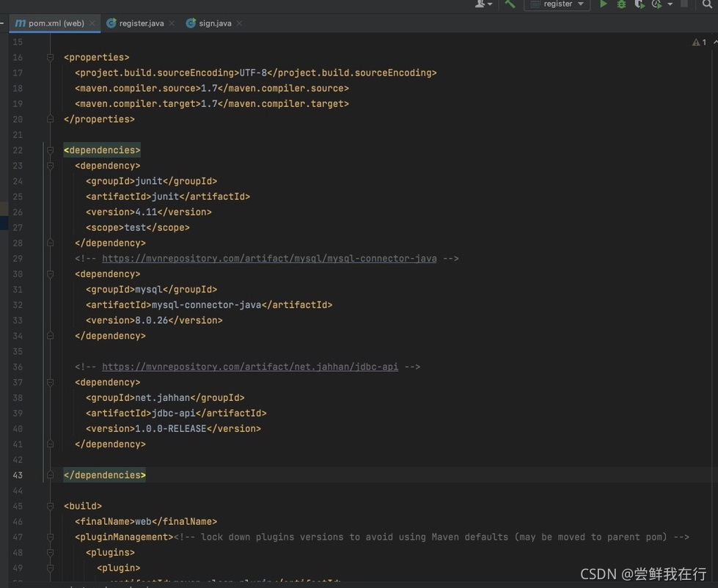Click the junit groupId line
The height and width of the screenshot is (588, 718).
[152, 182]
